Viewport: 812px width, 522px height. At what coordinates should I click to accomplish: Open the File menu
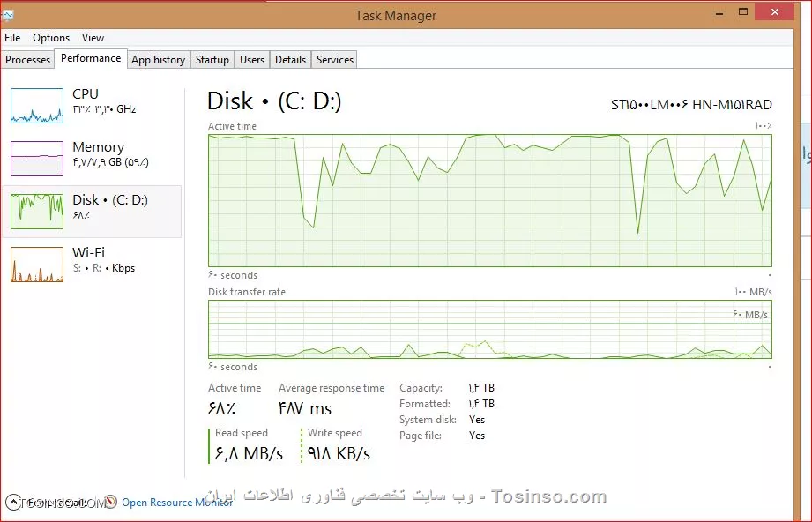tap(12, 38)
